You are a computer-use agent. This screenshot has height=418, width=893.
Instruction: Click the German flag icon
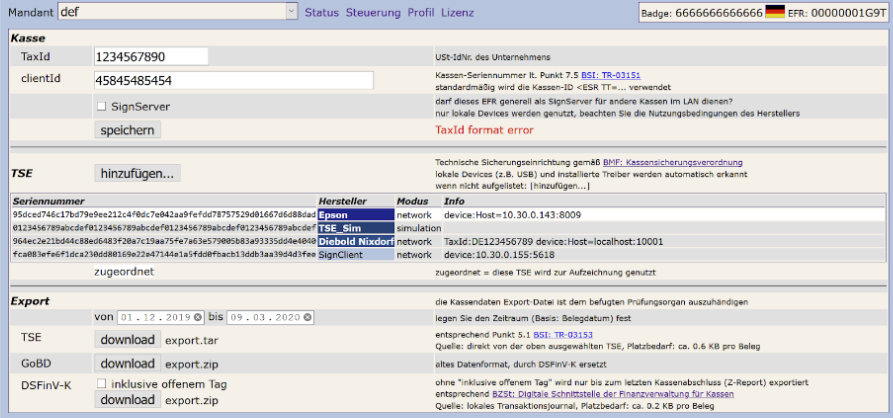coord(777,12)
